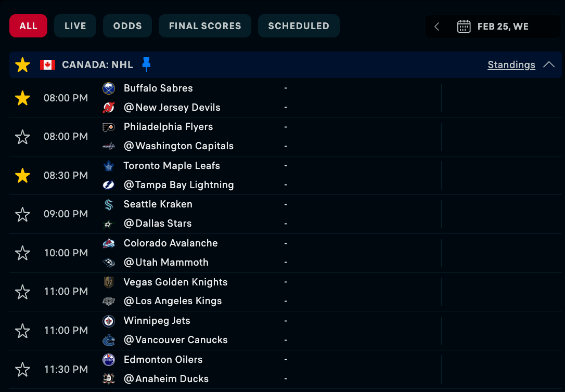Click the FEB 25, WE date label
The image size is (565, 392).
[x=503, y=27]
